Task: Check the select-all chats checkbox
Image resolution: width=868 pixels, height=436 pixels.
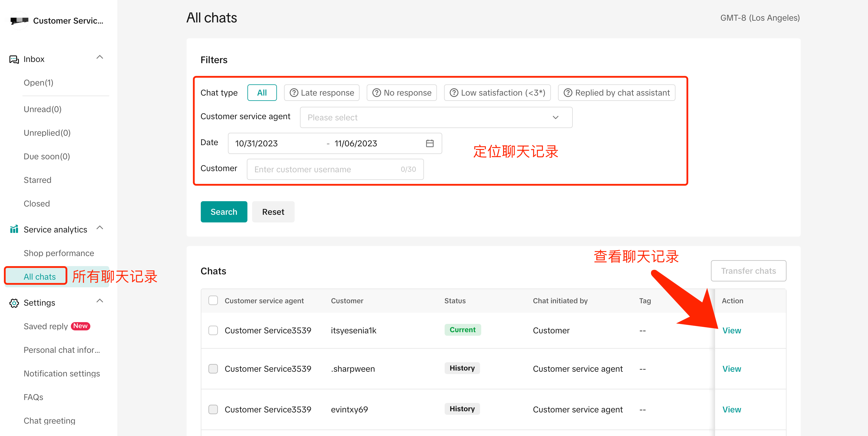Action: (213, 300)
